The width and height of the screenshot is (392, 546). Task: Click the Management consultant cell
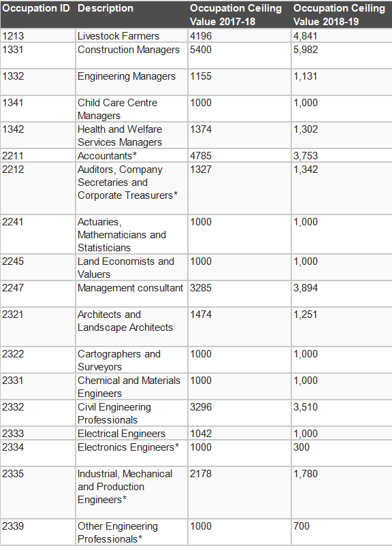coord(131,294)
